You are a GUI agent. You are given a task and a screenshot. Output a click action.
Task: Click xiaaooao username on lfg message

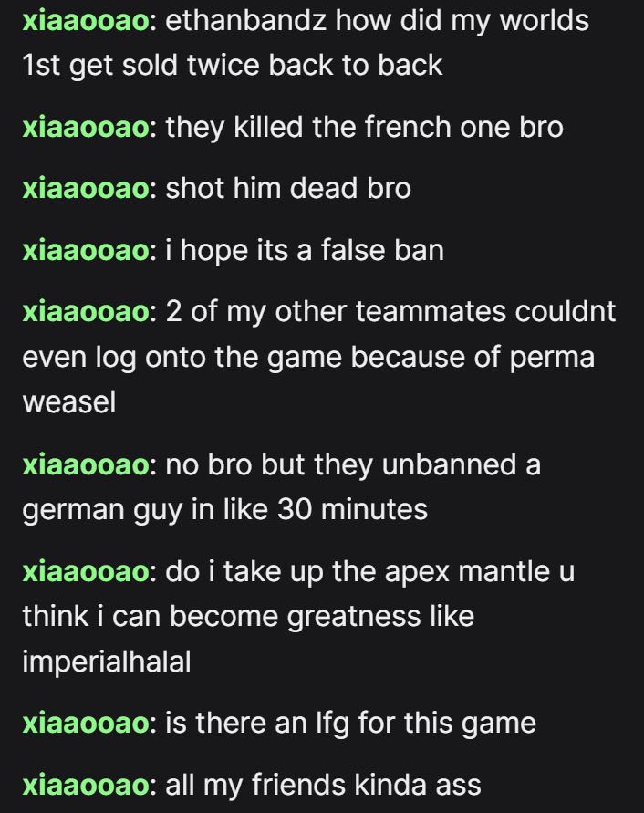tap(86, 724)
